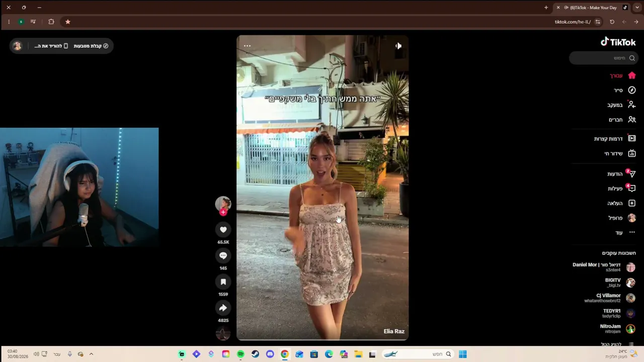Click the Windows Start button
The image size is (644, 362).
(462, 354)
